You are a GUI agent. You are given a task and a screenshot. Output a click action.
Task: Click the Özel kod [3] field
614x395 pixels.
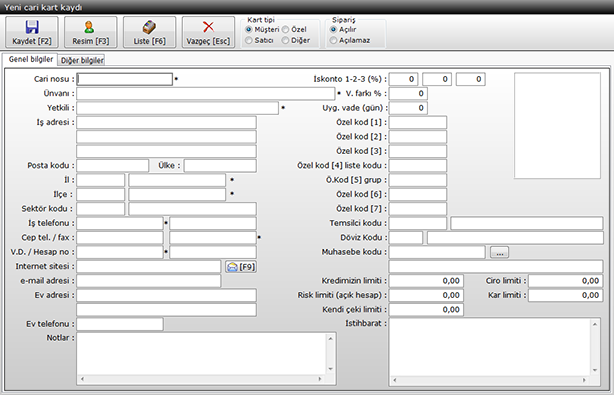[418, 151]
